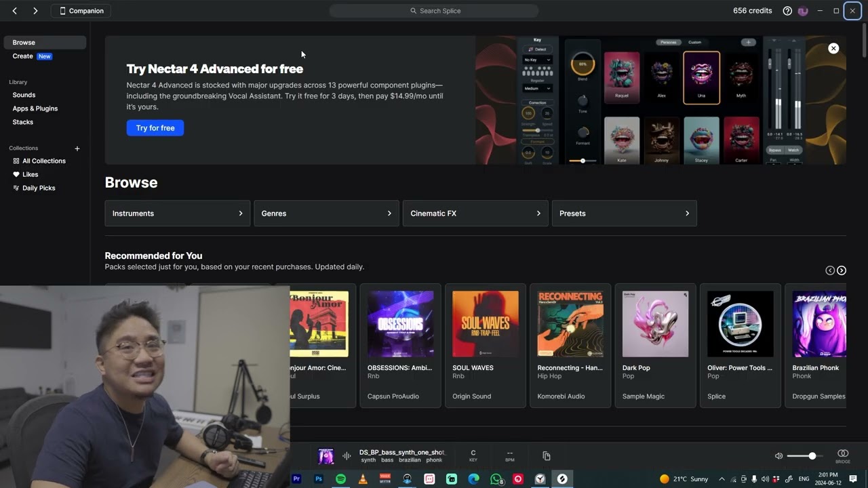The height and width of the screenshot is (488, 868).
Task: Click the BPM indicator in the player
Action: 510,455
